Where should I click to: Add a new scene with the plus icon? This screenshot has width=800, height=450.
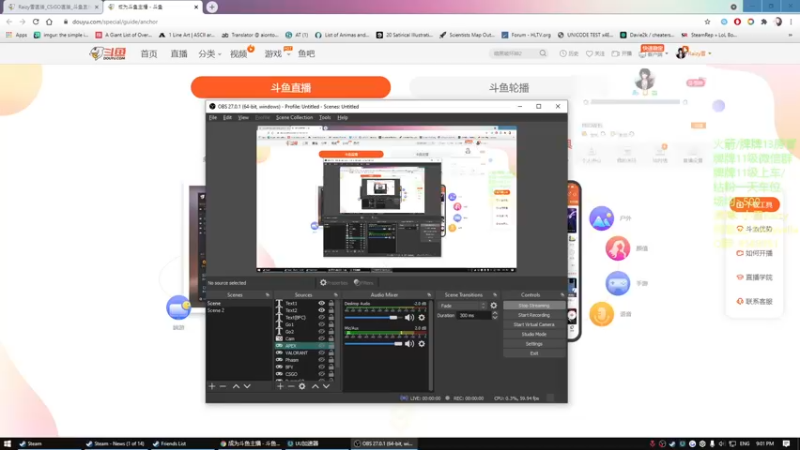click(x=212, y=386)
